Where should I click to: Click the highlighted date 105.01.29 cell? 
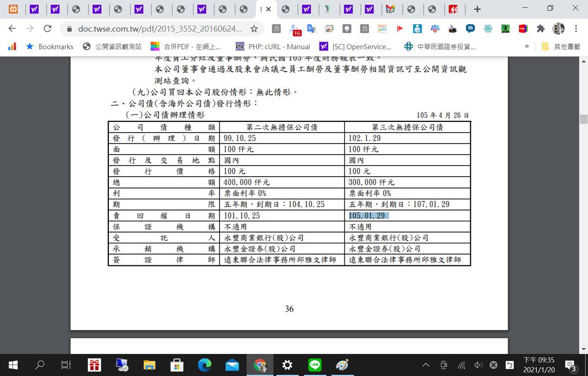[367, 216]
